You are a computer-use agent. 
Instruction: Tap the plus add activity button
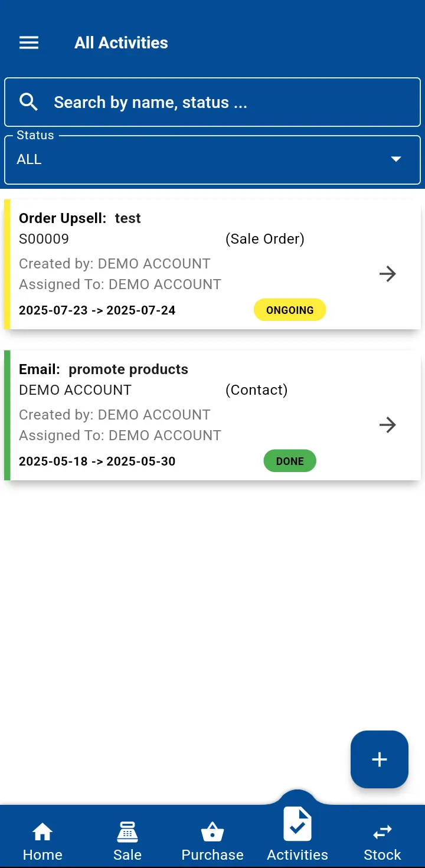click(x=379, y=759)
